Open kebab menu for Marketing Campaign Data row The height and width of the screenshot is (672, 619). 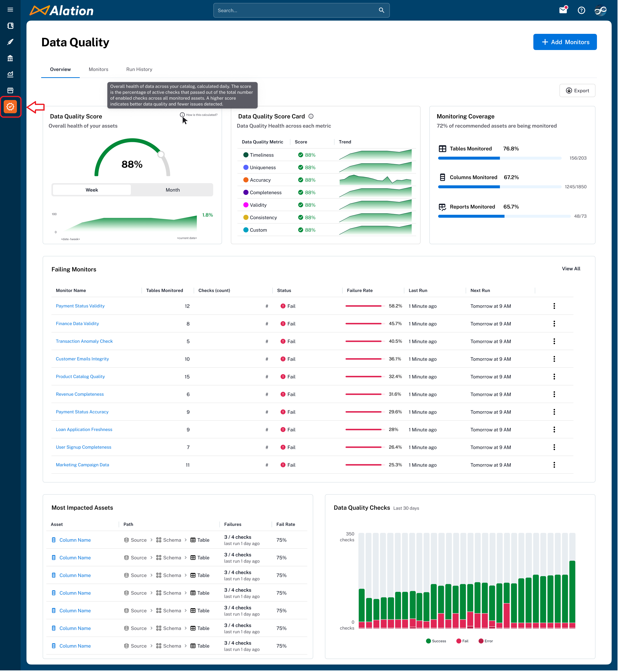coord(554,465)
